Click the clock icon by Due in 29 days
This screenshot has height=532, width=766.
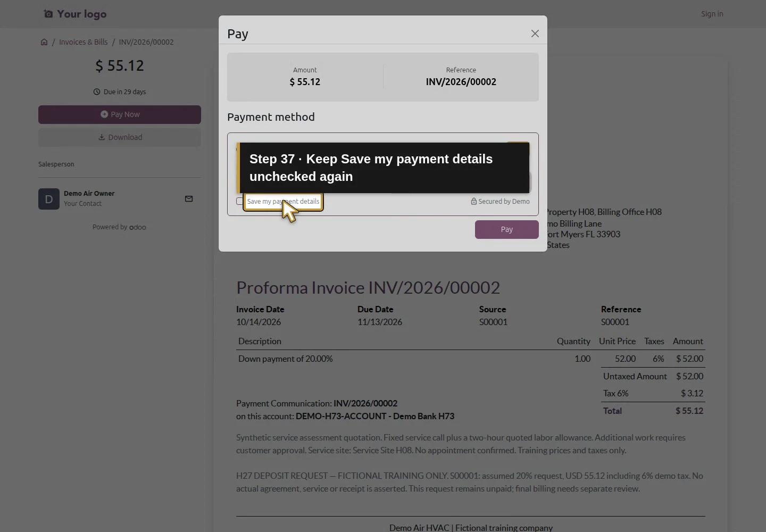(x=97, y=92)
